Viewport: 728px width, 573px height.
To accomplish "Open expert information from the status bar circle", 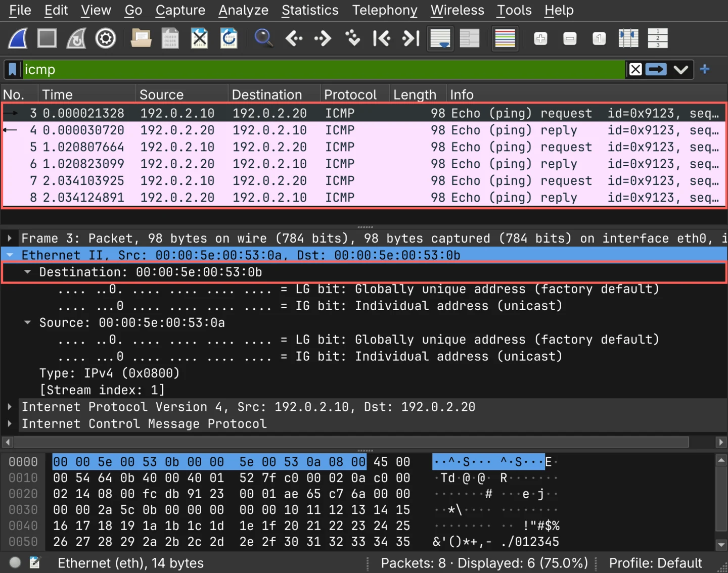I will tap(15, 562).
